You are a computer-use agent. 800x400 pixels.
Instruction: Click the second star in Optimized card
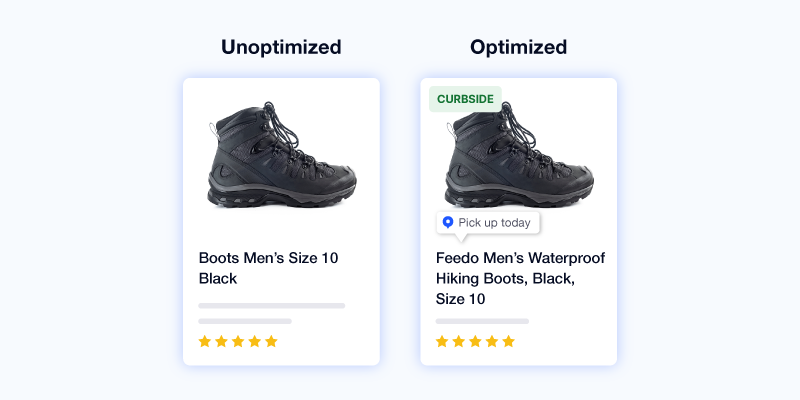pyautogui.click(x=459, y=341)
